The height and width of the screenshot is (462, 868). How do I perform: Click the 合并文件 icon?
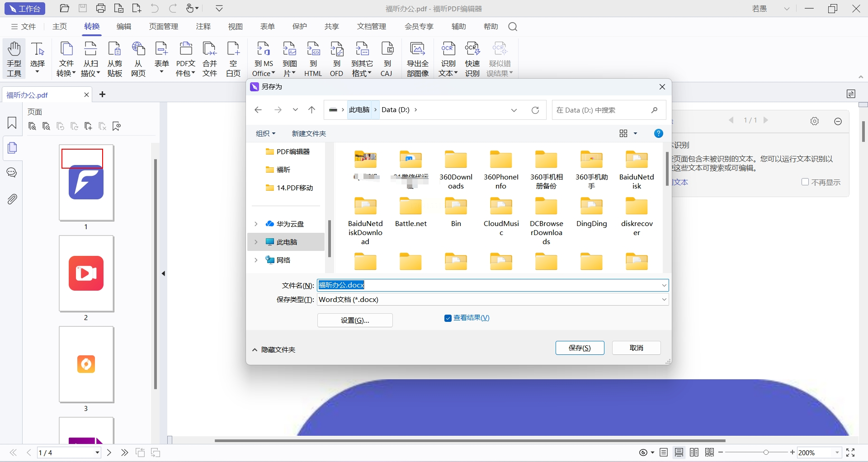(x=209, y=59)
